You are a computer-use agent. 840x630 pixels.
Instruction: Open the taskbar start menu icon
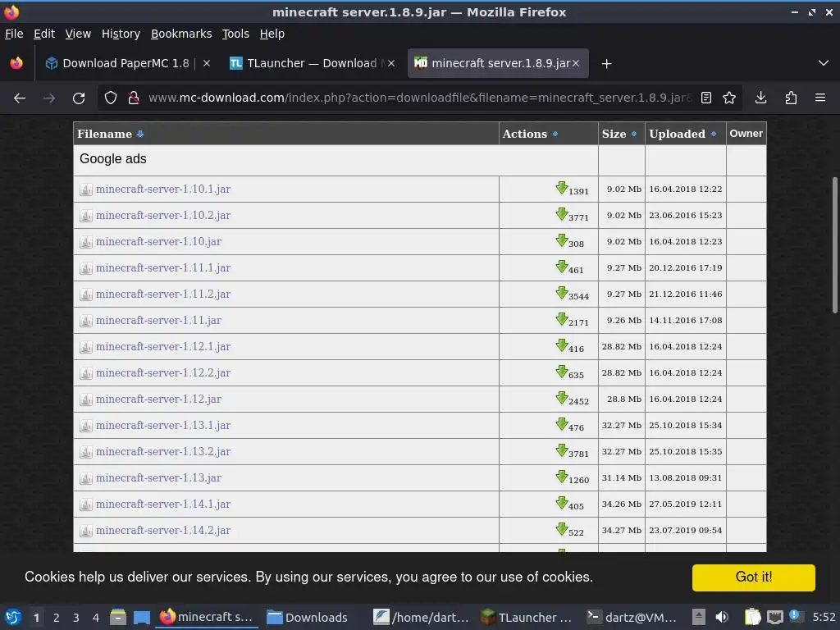13,617
